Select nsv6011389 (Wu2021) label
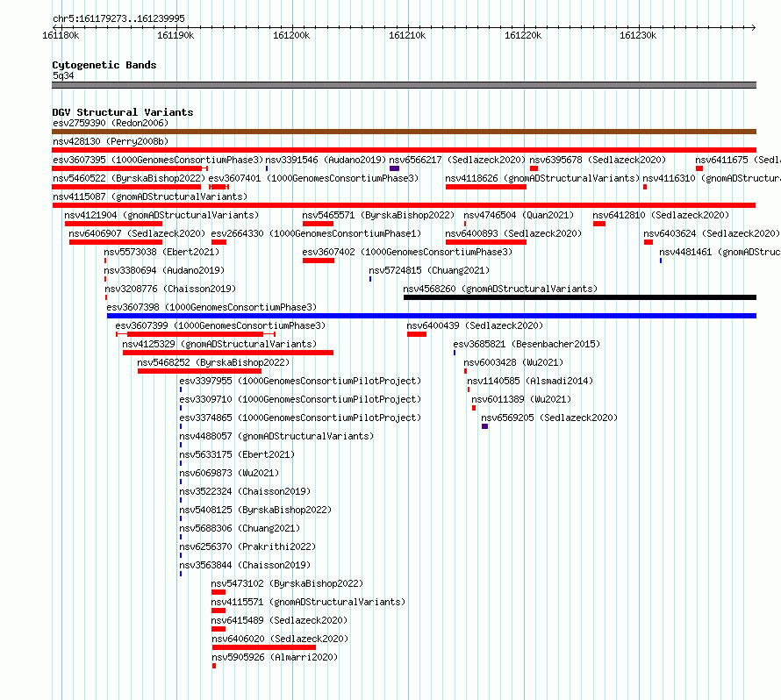The width and height of the screenshot is (781, 700). [521, 399]
